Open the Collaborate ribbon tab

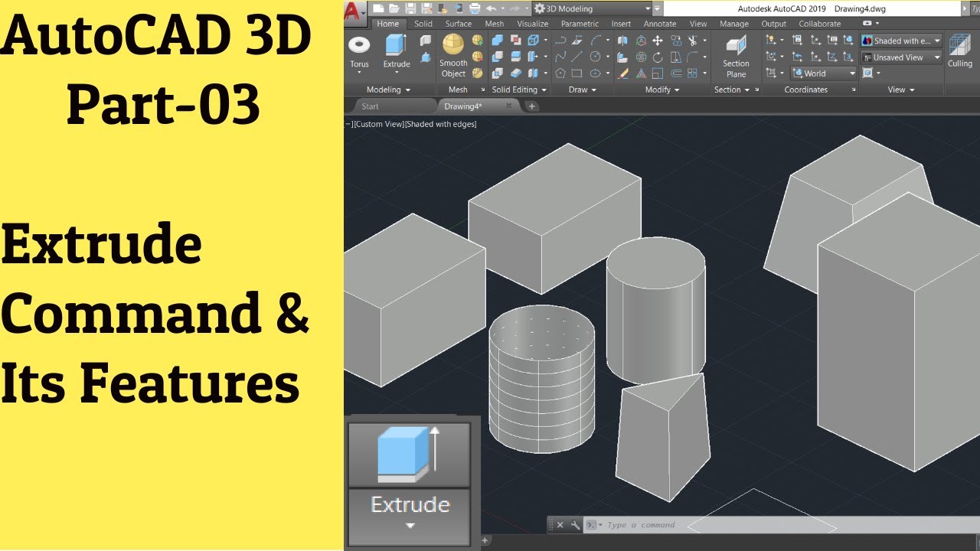point(820,24)
